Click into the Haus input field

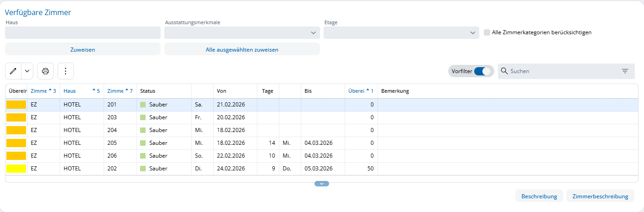point(83,33)
